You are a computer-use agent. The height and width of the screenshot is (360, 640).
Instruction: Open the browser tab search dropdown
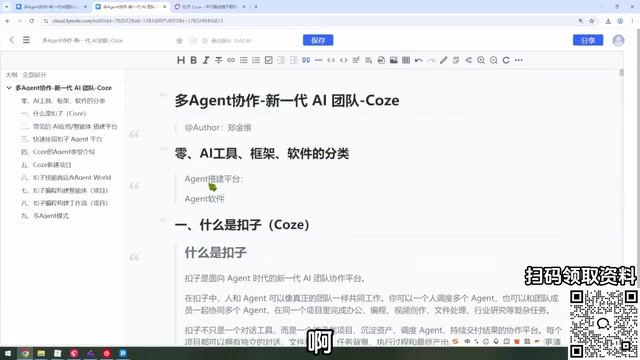point(6,7)
